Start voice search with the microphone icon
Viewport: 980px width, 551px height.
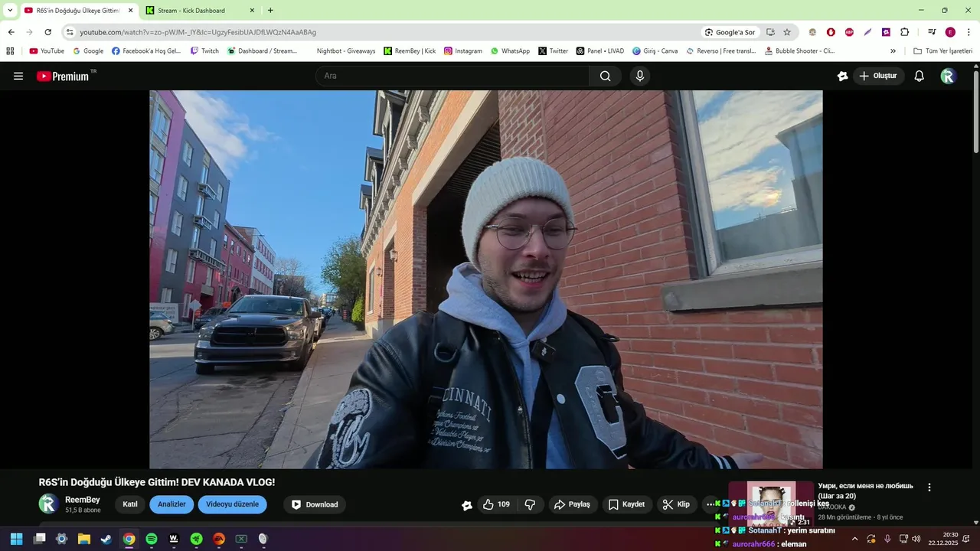pyautogui.click(x=640, y=76)
